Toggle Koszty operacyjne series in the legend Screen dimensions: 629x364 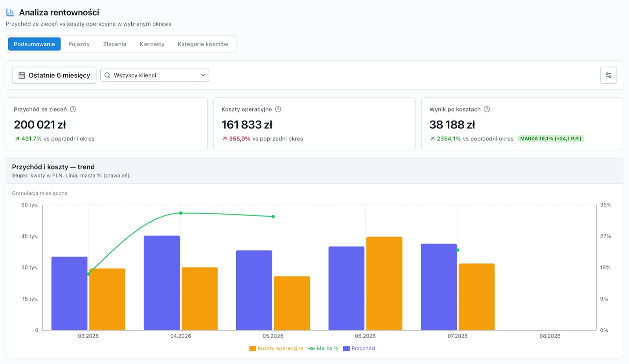coord(276,348)
